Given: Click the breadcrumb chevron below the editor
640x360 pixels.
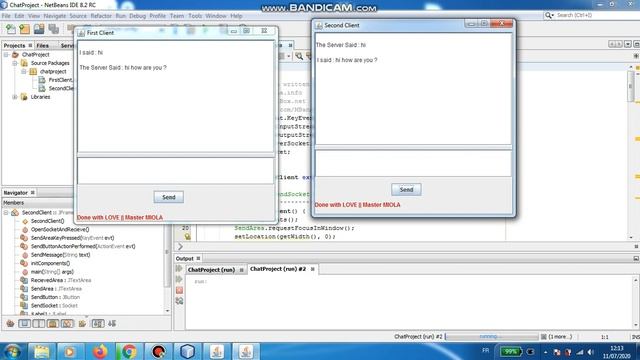Looking at the screenshot, I should [180, 247].
